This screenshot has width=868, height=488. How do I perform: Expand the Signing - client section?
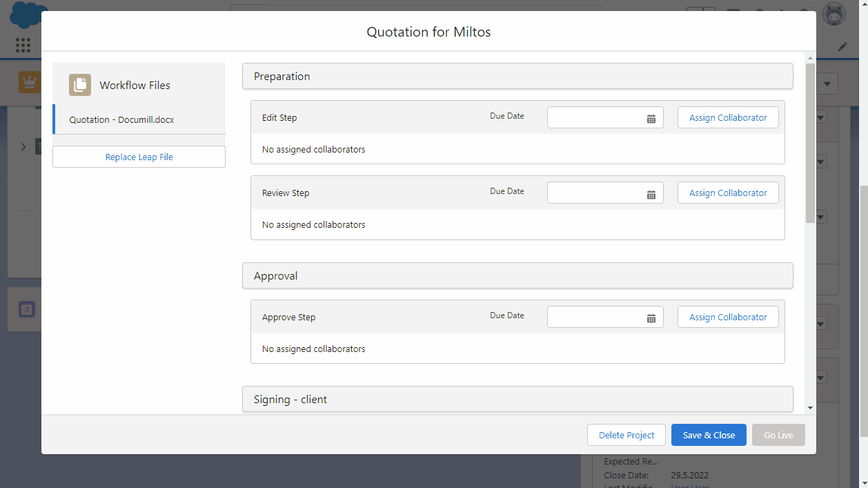pyautogui.click(x=517, y=399)
